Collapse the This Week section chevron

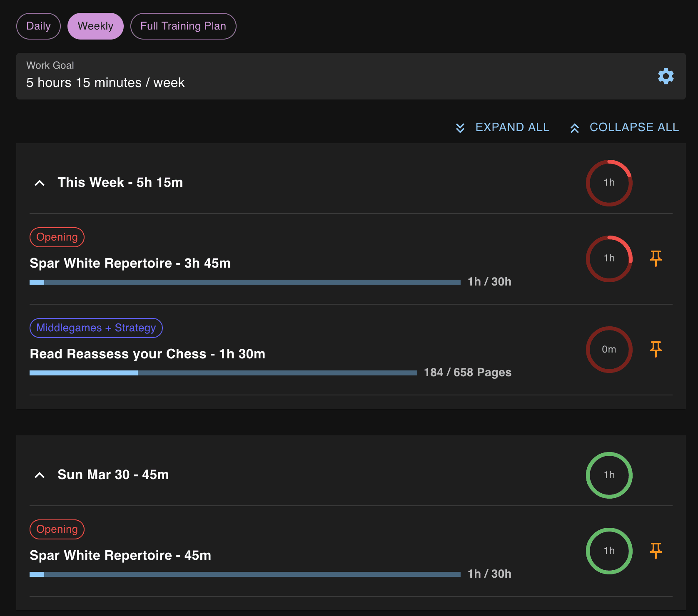(40, 183)
